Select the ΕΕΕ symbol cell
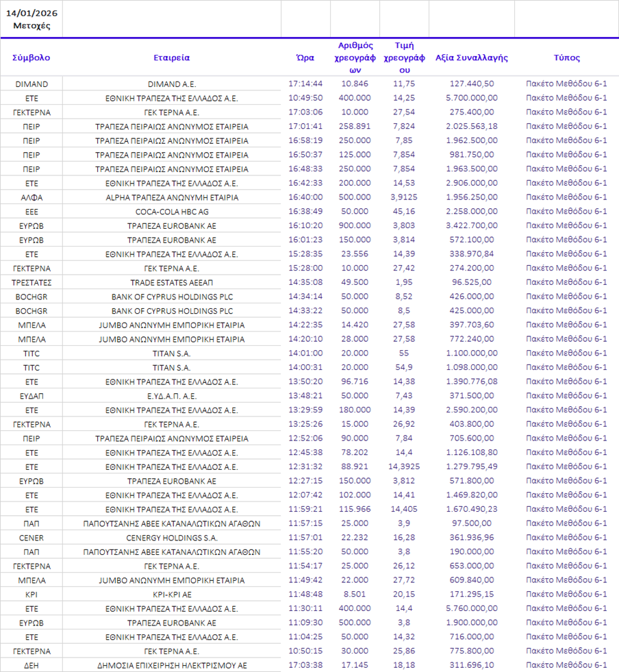This screenshot has height=672, width=619. pyautogui.click(x=31, y=212)
